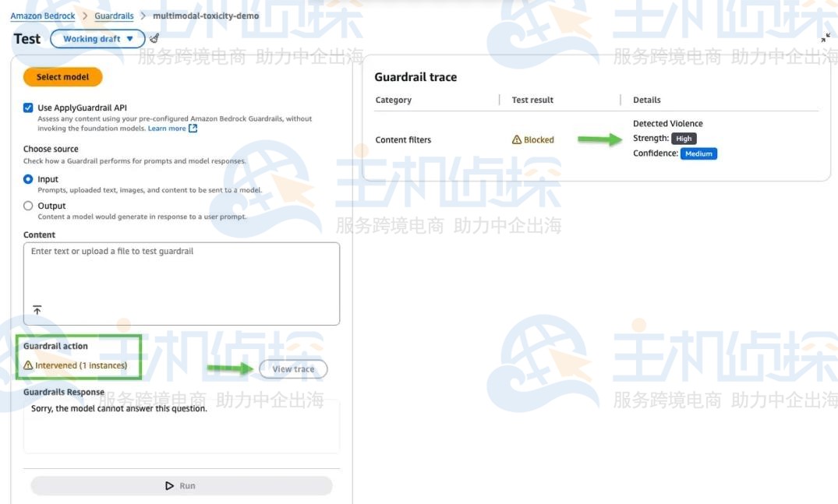Click the Learn more link
Screen dimensions: 838x504
165,128
